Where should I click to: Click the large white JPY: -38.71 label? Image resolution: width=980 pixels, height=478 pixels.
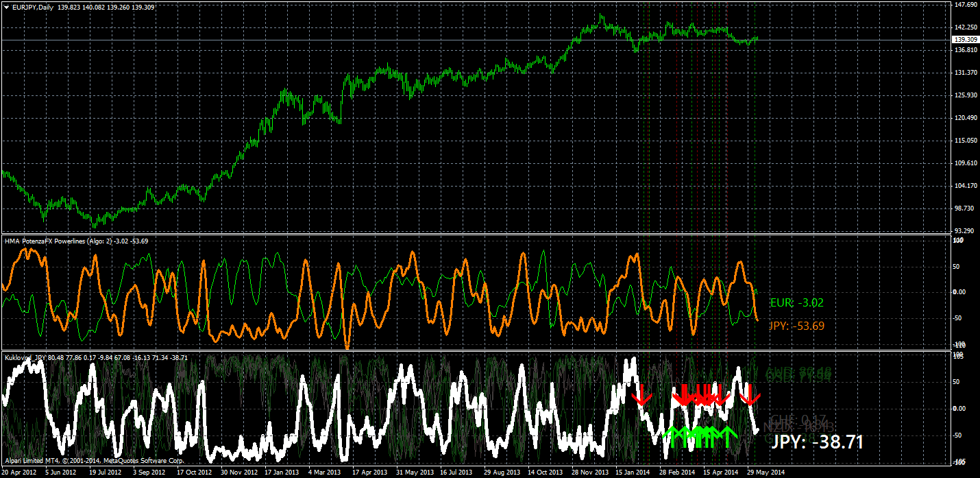[x=817, y=442]
